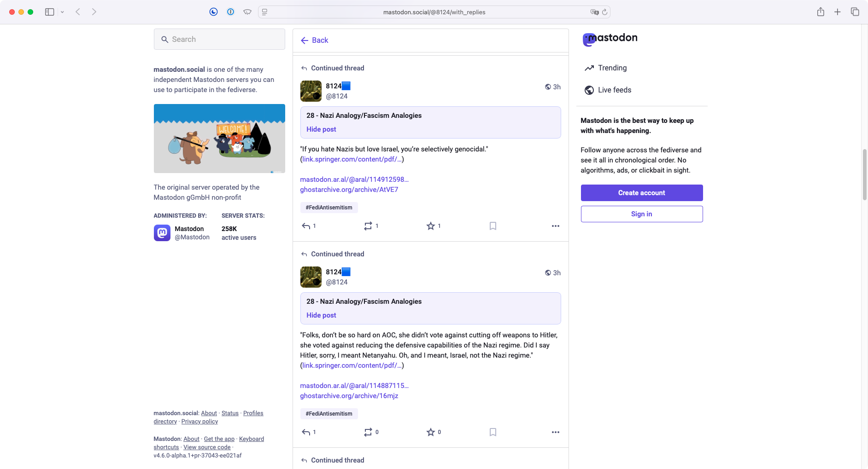
Task: Open the 3h timestamp of second post
Action: [557, 273]
